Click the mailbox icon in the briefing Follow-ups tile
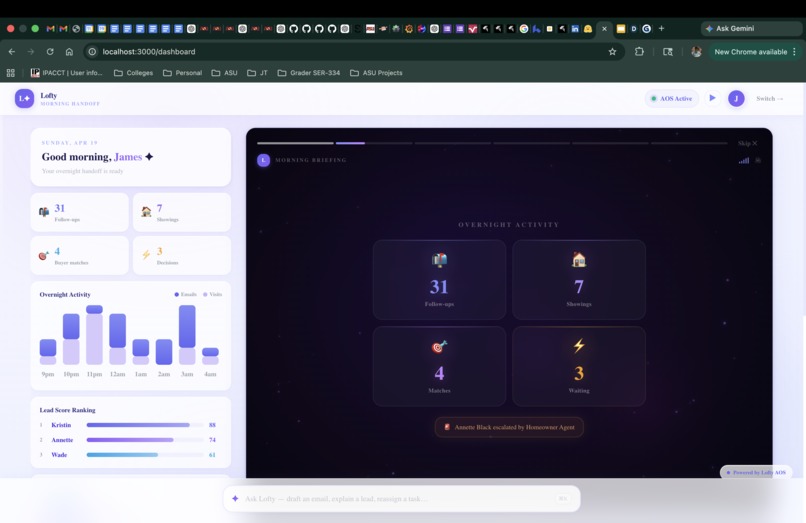This screenshot has height=523, width=806. (439, 260)
